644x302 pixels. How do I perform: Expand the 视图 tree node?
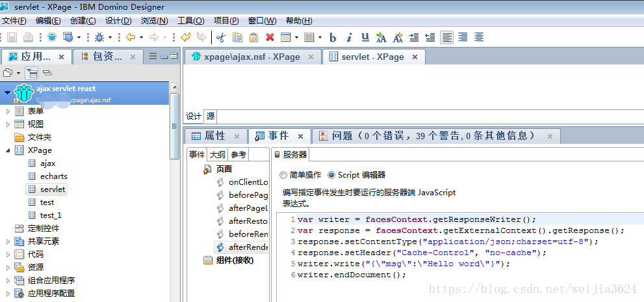click(8, 124)
